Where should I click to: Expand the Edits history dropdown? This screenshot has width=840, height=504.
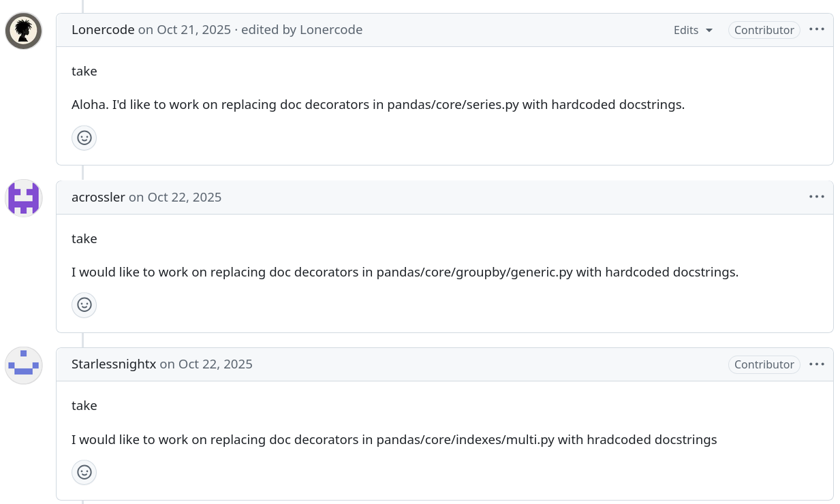693,30
